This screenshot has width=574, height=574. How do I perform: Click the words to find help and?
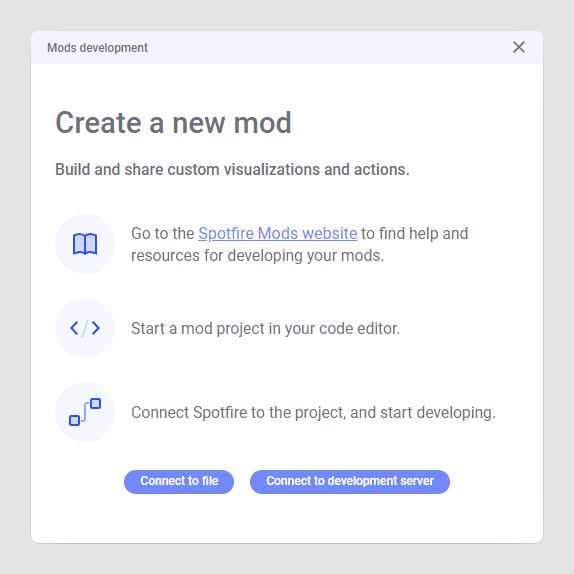click(415, 234)
